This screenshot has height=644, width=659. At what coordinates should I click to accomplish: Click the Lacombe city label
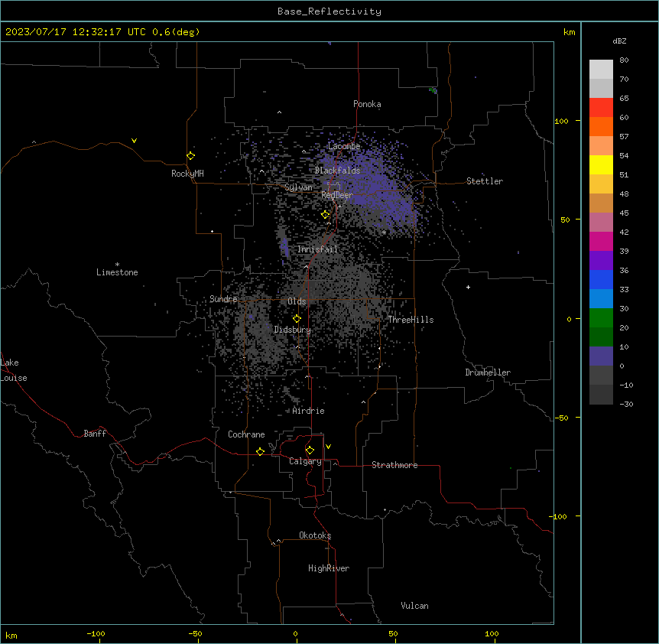coord(344,146)
